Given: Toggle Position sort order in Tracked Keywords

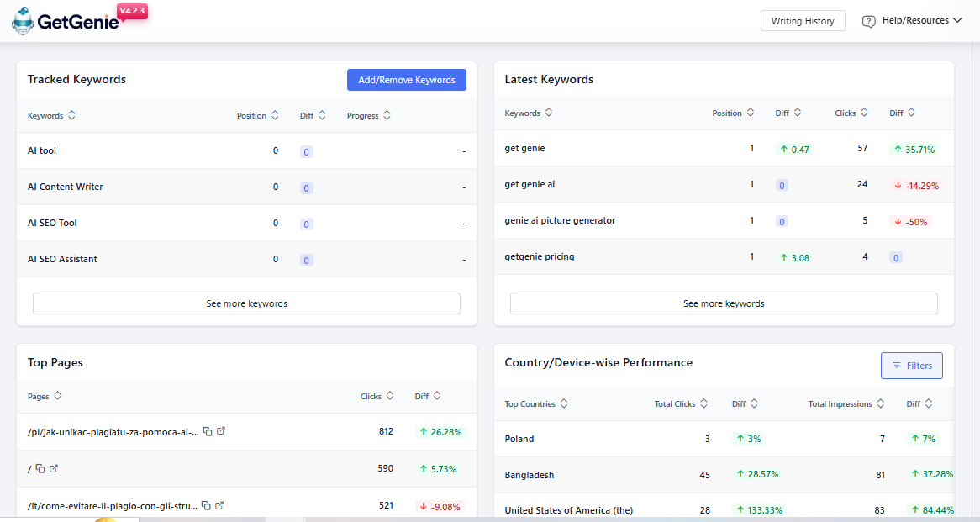Looking at the screenshot, I should 276,115.
